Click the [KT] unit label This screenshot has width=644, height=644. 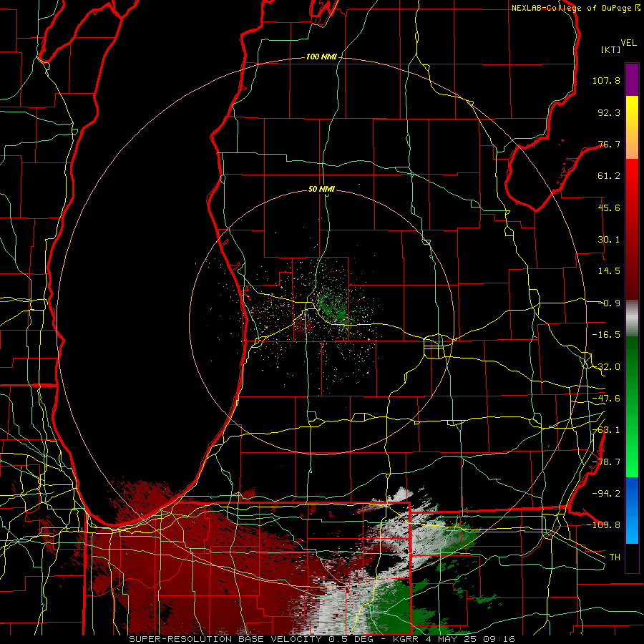611,49
